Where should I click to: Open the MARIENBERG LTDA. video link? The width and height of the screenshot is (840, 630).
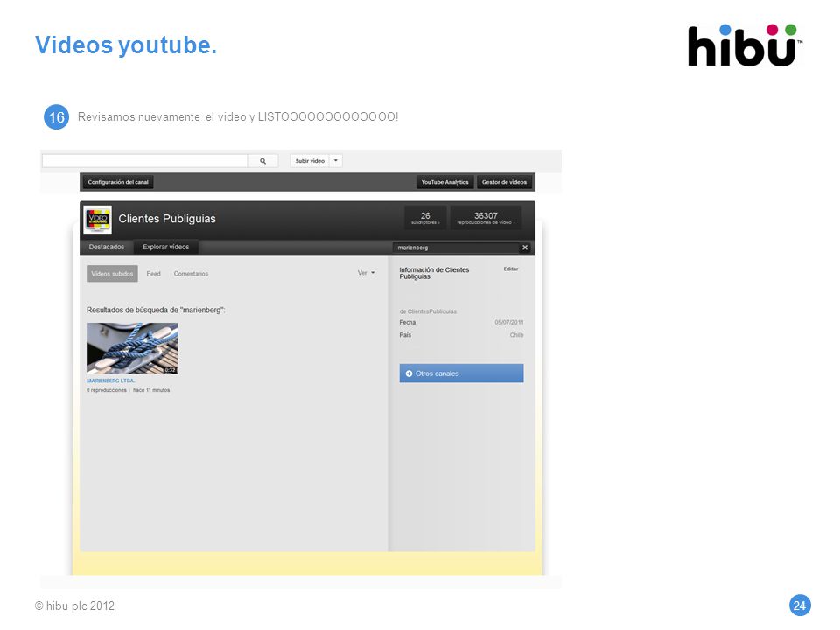111,381
